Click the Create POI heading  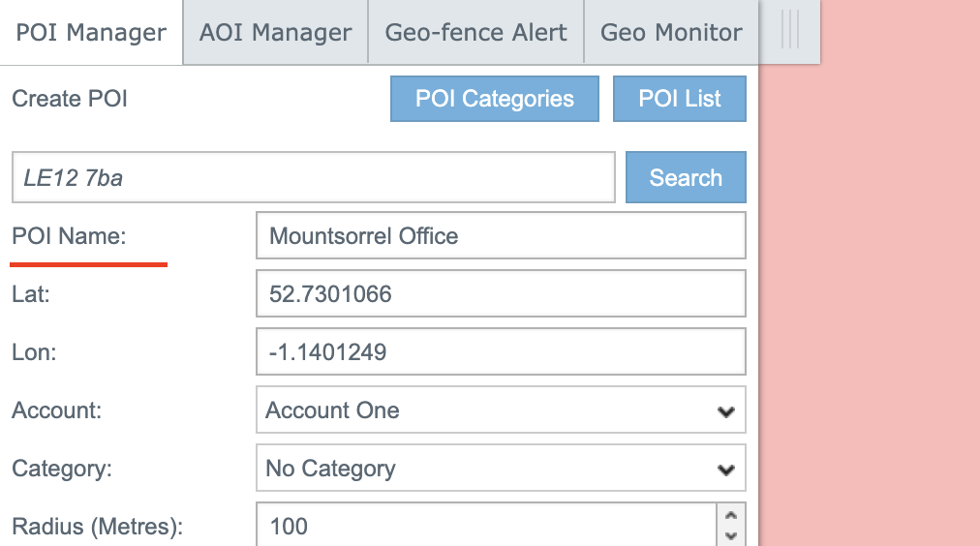tap(70, 99)
